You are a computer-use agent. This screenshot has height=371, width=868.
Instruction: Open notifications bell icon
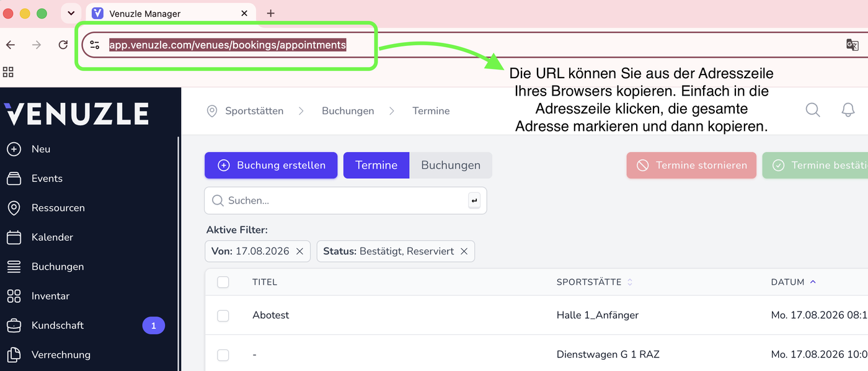(848, 110)
